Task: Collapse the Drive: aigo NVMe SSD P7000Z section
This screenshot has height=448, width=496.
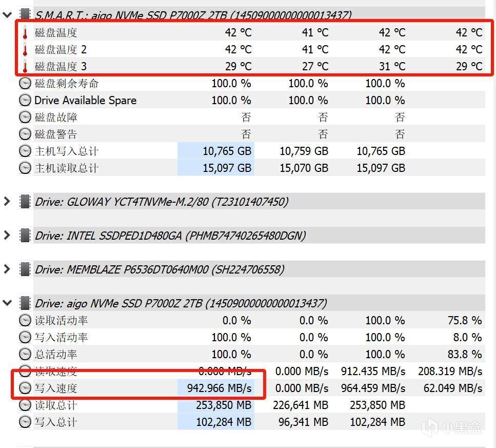Action: pyautogui.click(x=7, y=303)
